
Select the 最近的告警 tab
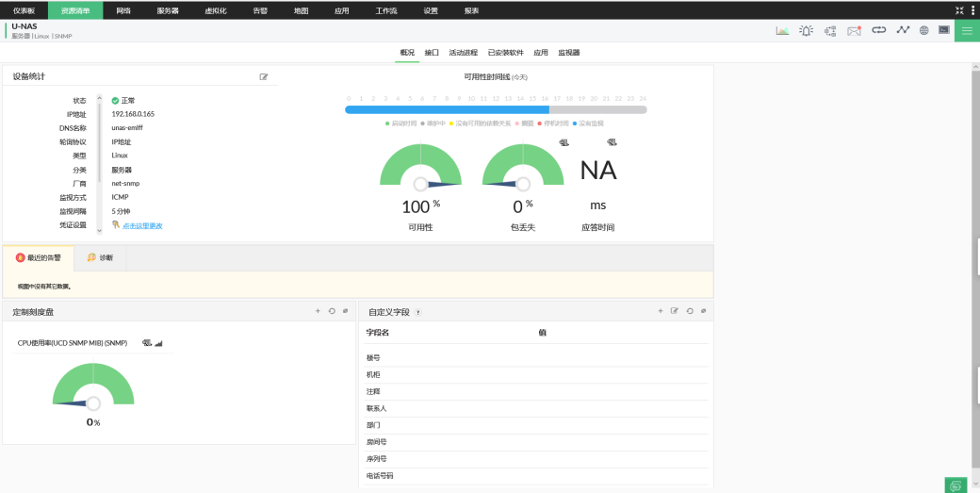(38, 257)
